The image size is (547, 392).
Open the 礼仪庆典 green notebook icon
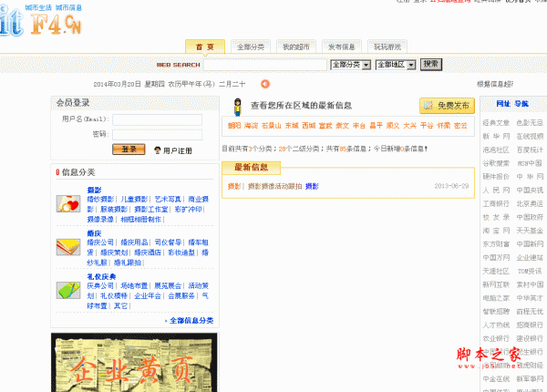click(68, 290)
